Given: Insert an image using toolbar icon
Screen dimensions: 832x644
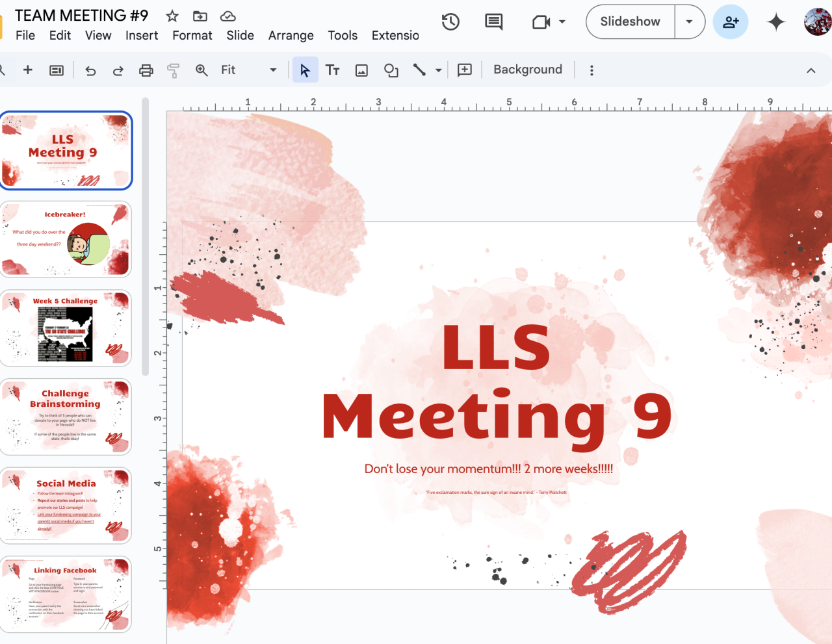Looking at the screenshot, I should (x=361, y=70).
